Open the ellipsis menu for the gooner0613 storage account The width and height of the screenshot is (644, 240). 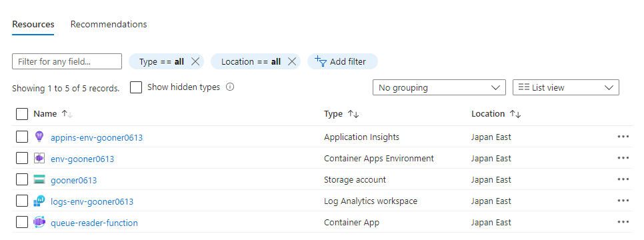623,179
